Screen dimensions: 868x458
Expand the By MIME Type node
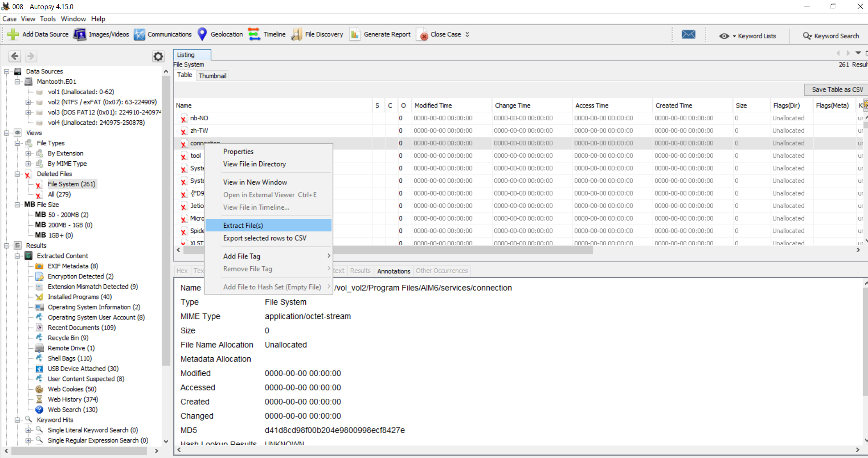29,164
